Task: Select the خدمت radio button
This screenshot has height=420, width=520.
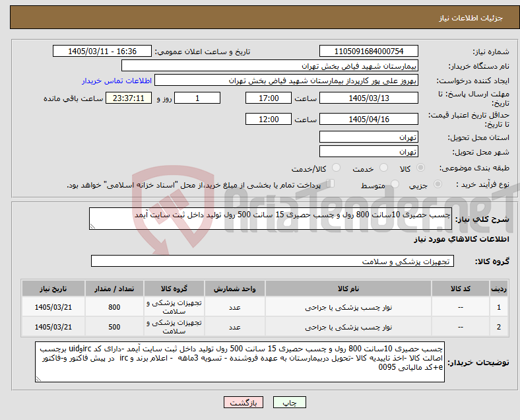Action: tap(383, 168)
